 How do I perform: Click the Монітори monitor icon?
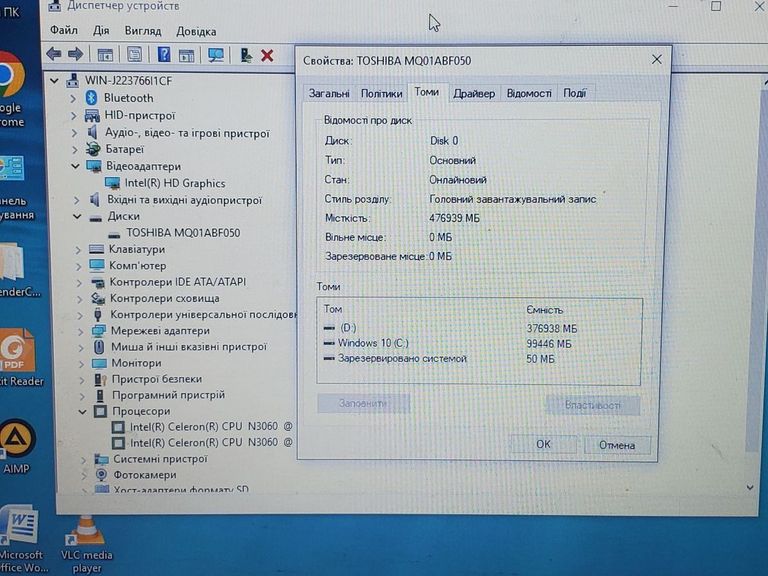click(x=99, y=363)
